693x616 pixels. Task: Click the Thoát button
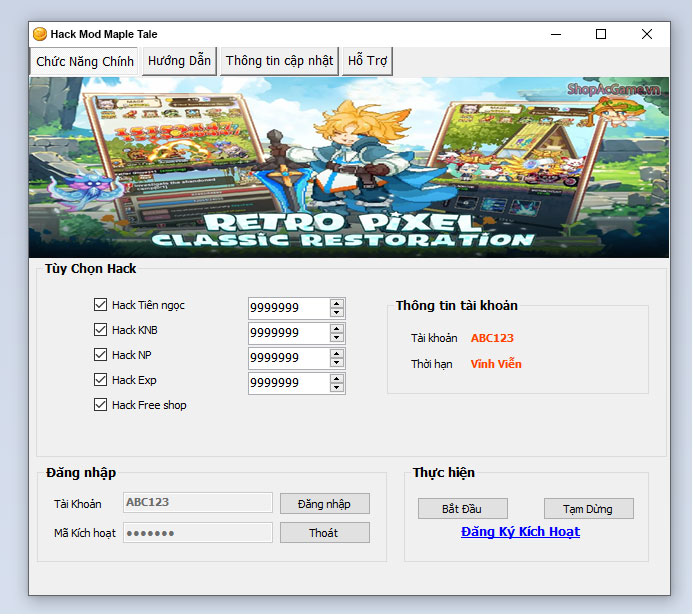tap(325, 533)
